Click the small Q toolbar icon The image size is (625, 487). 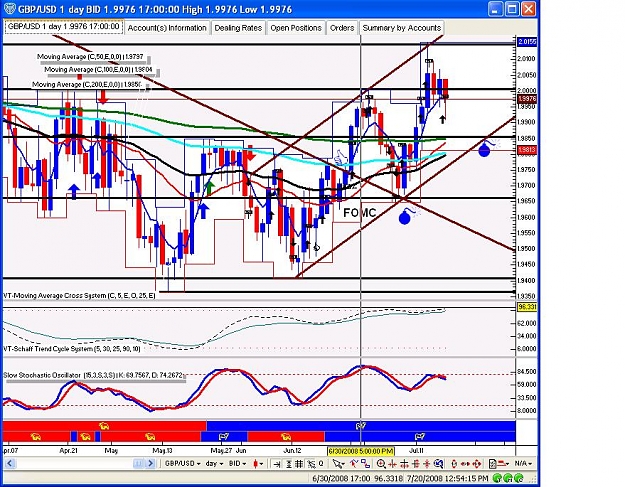pos(321,463)
